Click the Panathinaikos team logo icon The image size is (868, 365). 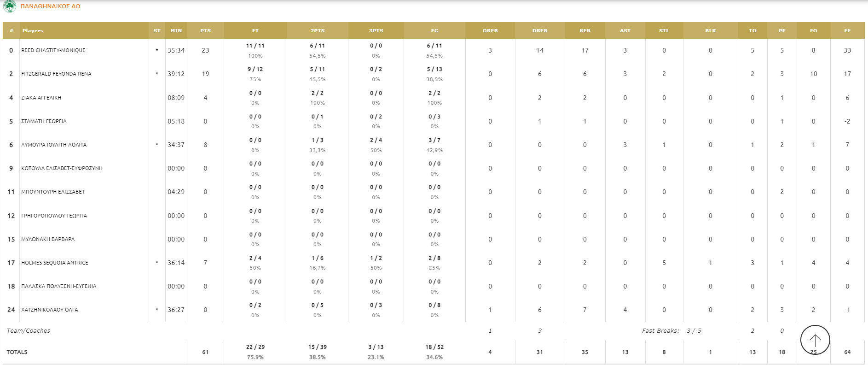point(10,6)
